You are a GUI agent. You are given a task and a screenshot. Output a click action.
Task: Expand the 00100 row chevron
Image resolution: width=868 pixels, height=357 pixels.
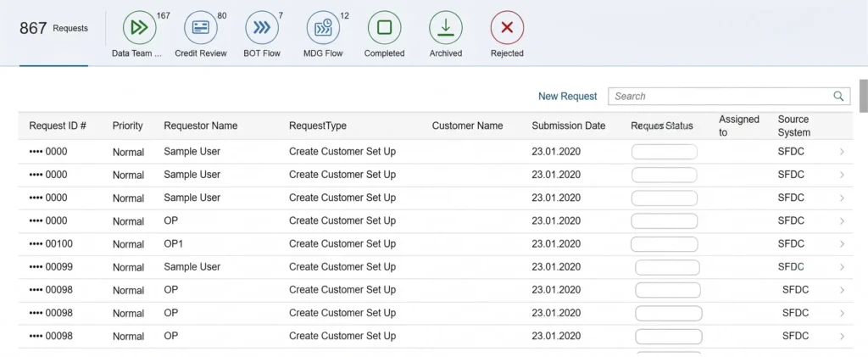(842, 244)
